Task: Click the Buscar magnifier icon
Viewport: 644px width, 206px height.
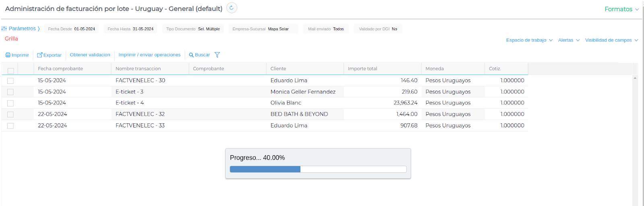Action: (x=192, y=55)
